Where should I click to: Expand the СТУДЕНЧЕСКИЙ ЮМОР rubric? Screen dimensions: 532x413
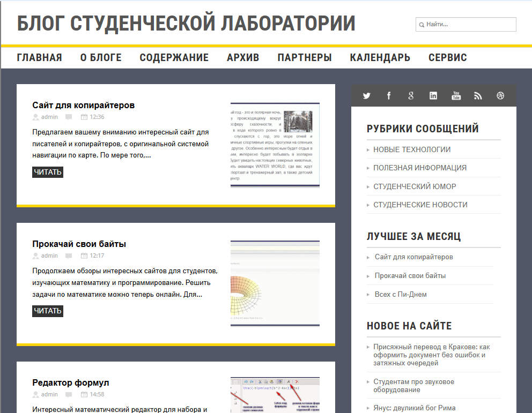pyautogui.click(x=416, y=186)
